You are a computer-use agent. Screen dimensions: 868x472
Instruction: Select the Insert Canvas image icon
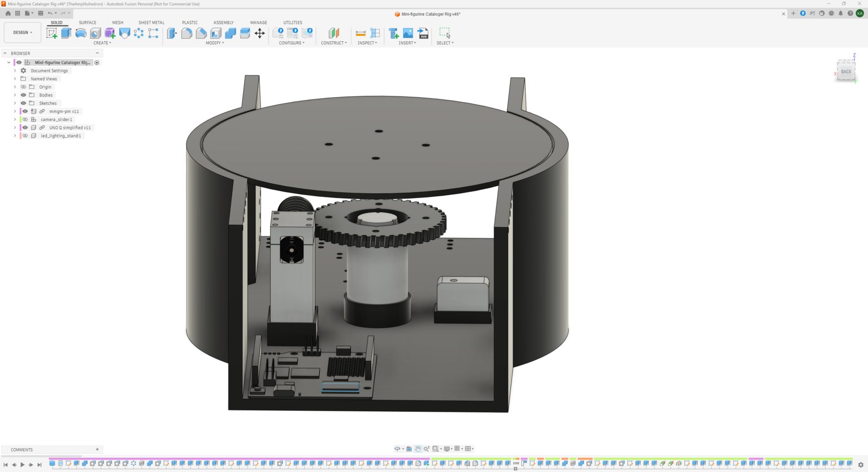pyautogui.click(x=408, y=33)
